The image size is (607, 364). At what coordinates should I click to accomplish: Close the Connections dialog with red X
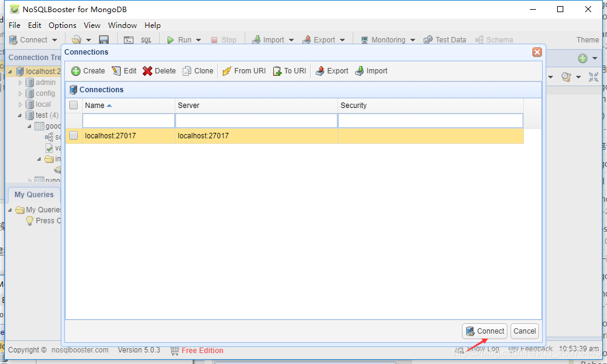click(537, 52)
